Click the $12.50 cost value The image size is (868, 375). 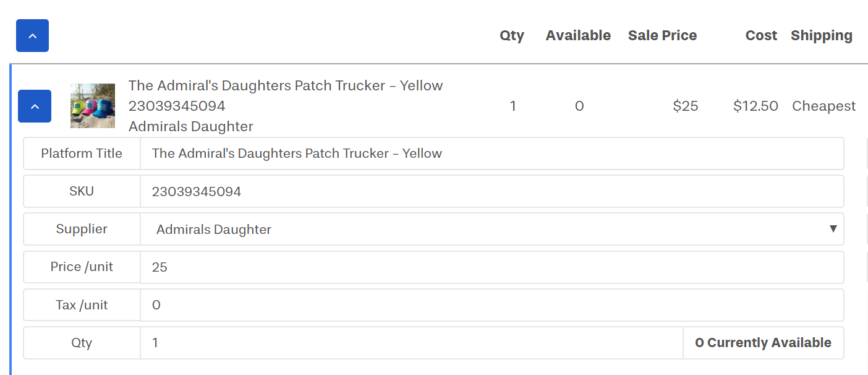click(755, 106)
